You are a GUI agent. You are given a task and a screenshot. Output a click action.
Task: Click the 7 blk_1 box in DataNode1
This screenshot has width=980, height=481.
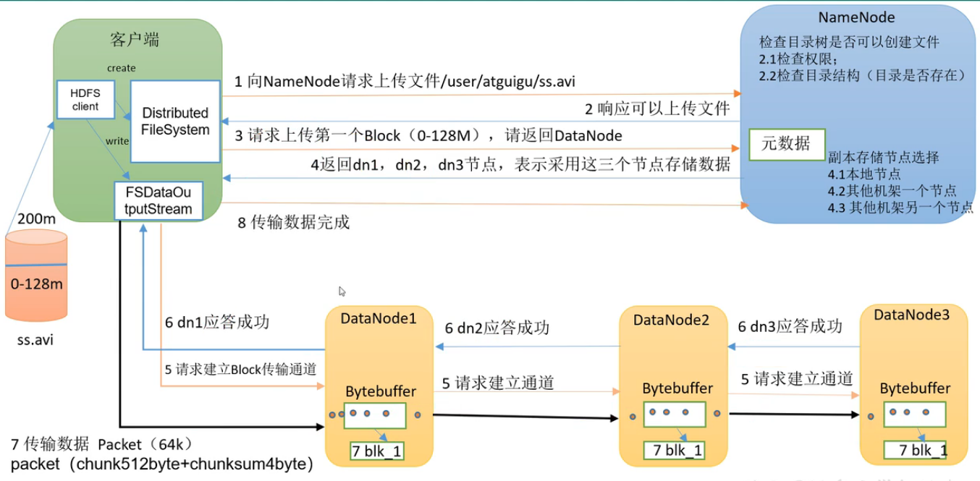pyautogui.click(x=377, y=452)
